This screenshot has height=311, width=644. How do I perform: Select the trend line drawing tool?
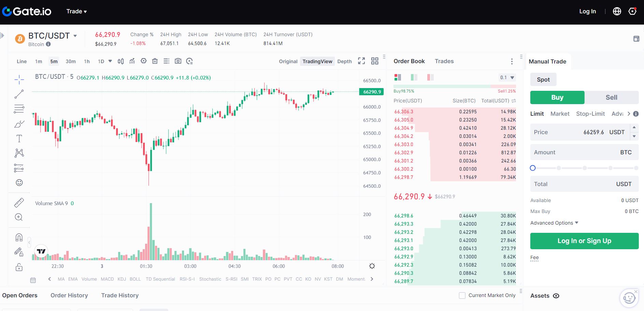[19, 94]
